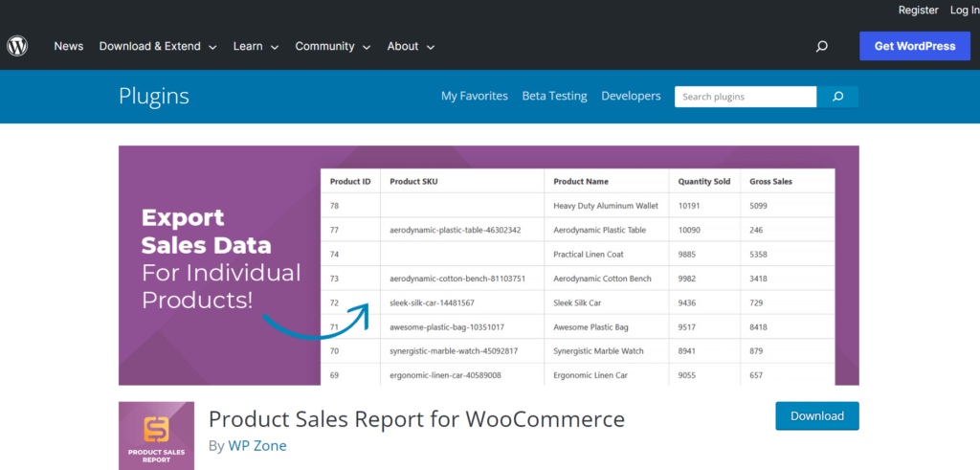The width and height of the screenshot is (980, 470).
Task: Click the Download plugin button
Action: tap(817, 416)
